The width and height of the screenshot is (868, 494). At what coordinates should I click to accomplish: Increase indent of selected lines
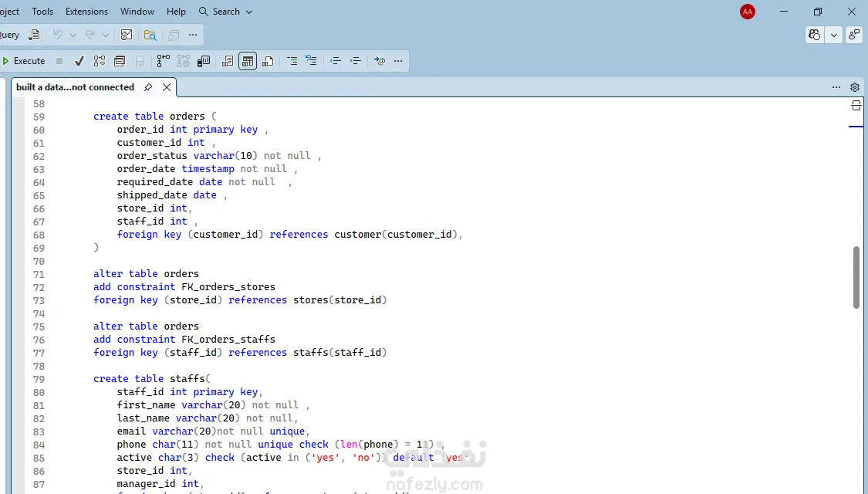pyautogui.click(x=356, y=61)
